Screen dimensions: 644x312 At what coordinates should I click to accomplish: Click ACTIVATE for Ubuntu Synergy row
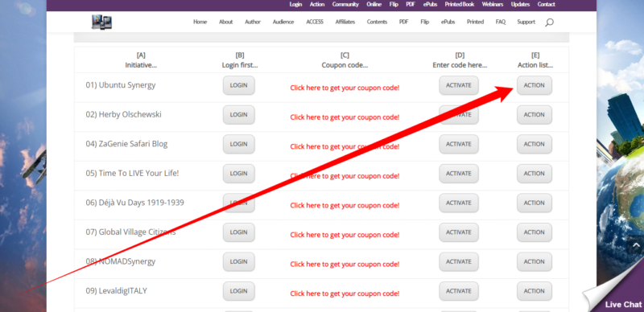(x=459, y=85)
